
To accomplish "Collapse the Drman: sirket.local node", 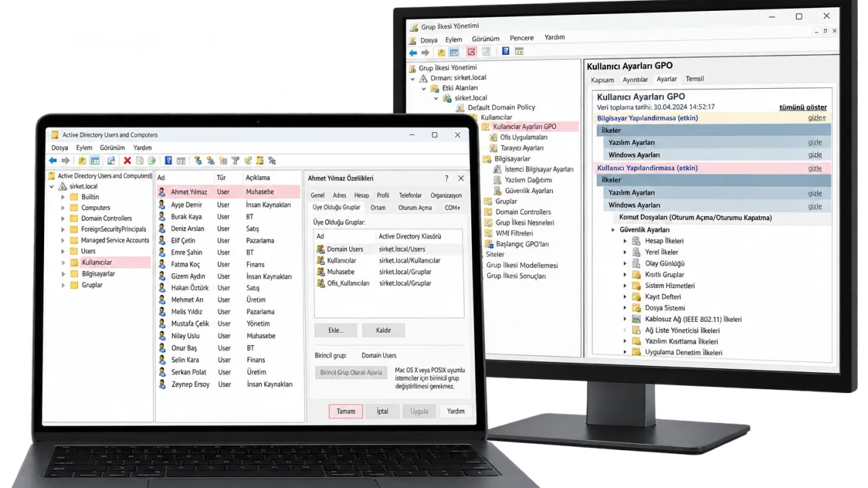I will tap(413, 78).
